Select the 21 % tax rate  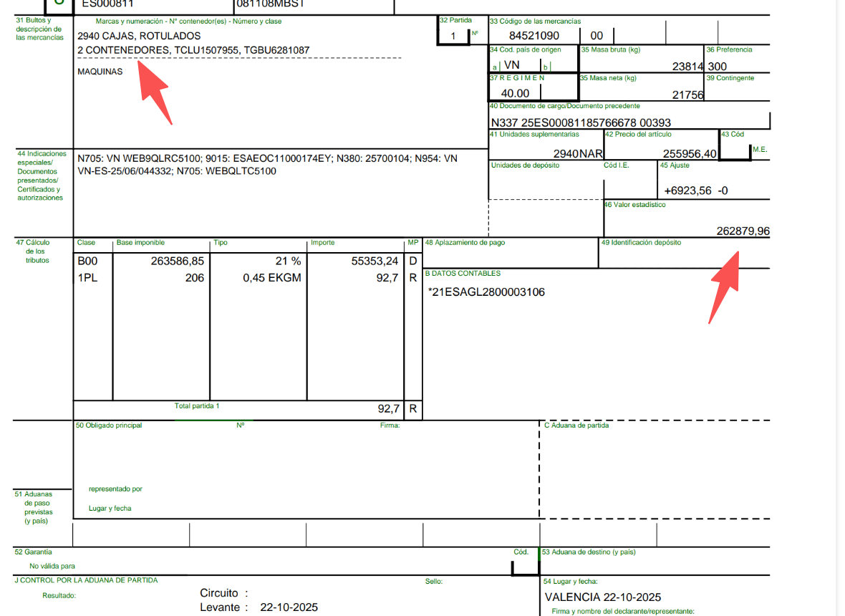(x=288, y=261)
